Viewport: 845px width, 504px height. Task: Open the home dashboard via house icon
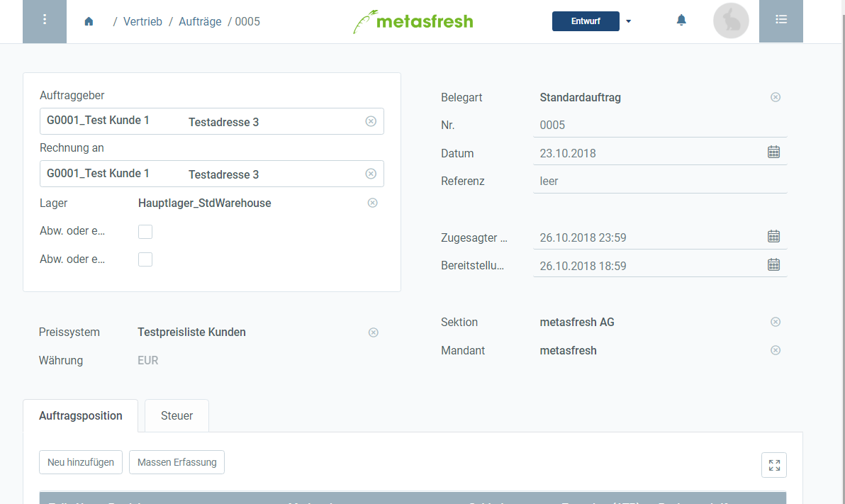[89, 21]
